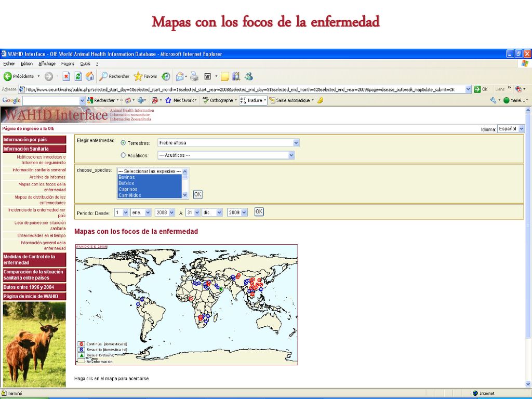Go to the Home page icon
Viewport: 532px width, 399px height.
pyautogui.click(x=90, y=77)
